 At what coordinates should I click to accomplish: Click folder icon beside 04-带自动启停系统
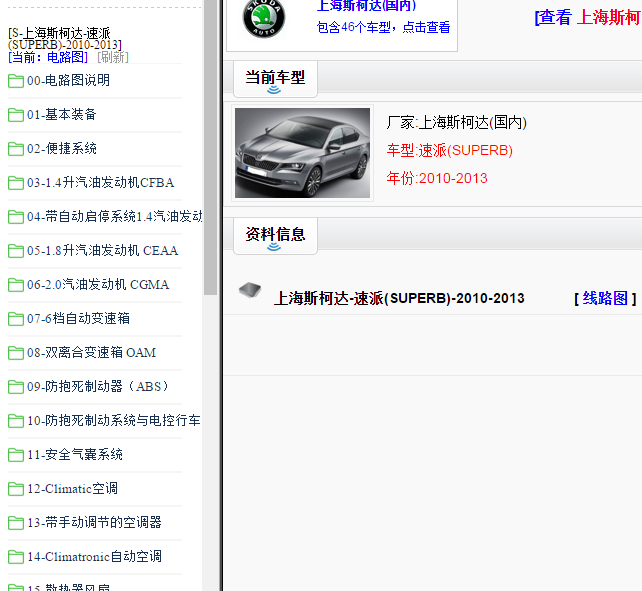point(16,217)
